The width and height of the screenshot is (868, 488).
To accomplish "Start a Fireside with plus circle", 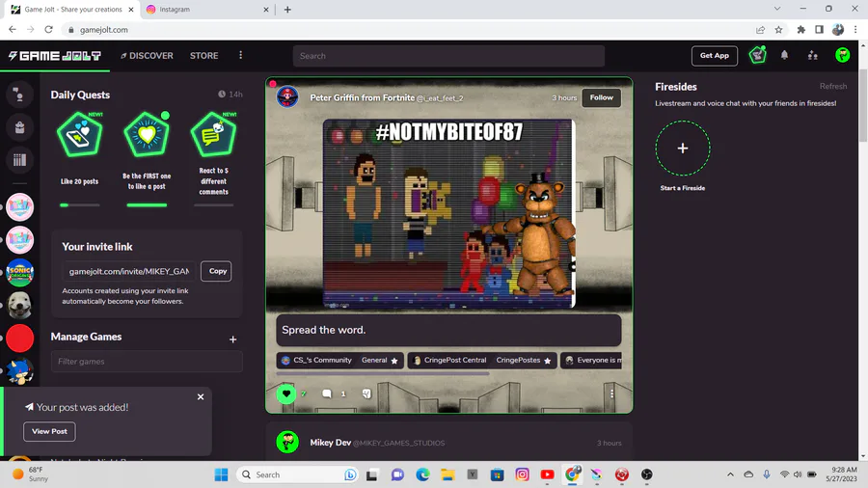I will 683,149.
